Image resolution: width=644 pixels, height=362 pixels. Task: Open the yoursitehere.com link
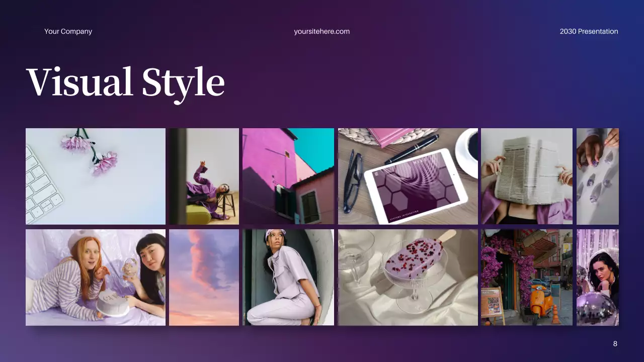[x=321, y=31]
